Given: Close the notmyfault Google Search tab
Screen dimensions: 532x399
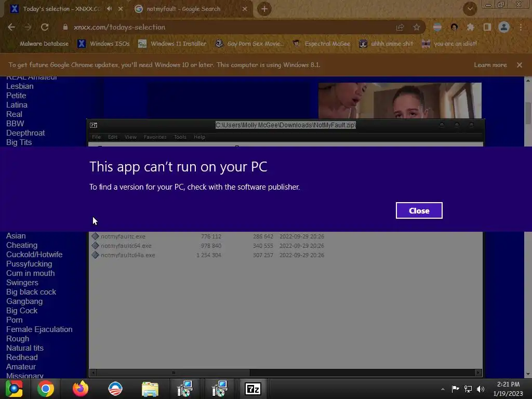Looking at the screenshot, I should [245, 9].
